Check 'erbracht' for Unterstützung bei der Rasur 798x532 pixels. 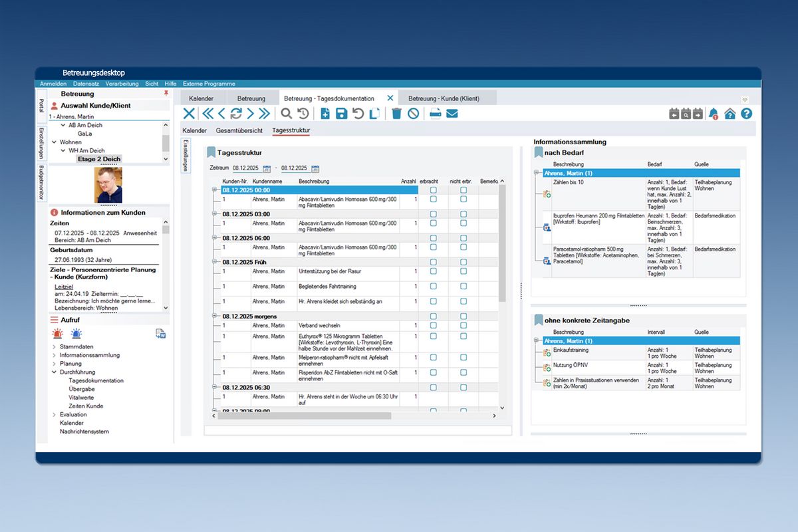[433, 271]
